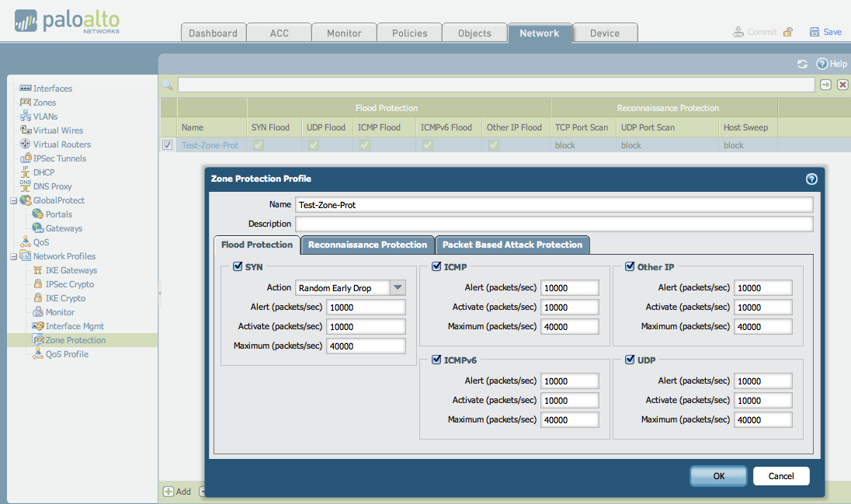The image size is (851, 504).
Task: Toggle the UDP flood protection checkbox
Action: tap(630, 360)
